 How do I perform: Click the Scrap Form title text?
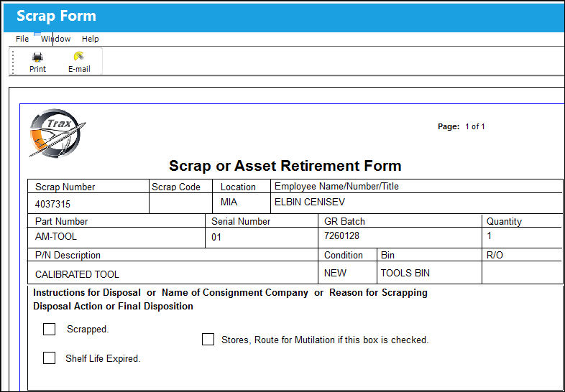(x=56, y=17)
